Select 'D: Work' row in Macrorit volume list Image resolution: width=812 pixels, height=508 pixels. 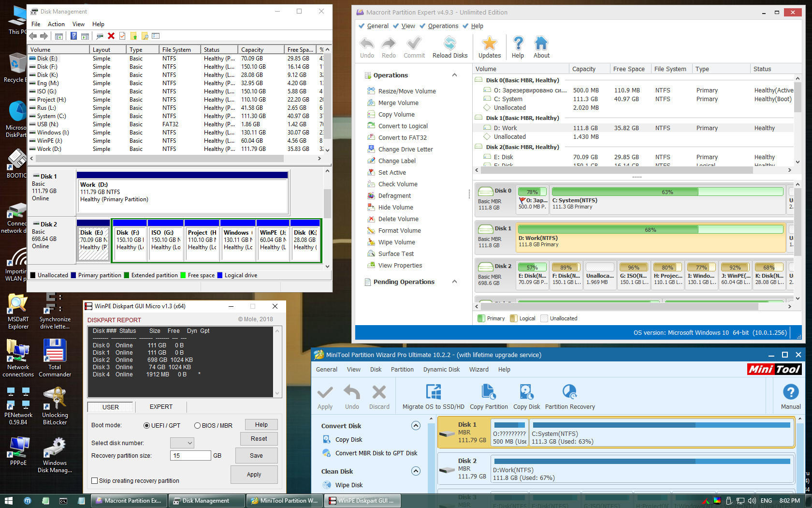633,128
